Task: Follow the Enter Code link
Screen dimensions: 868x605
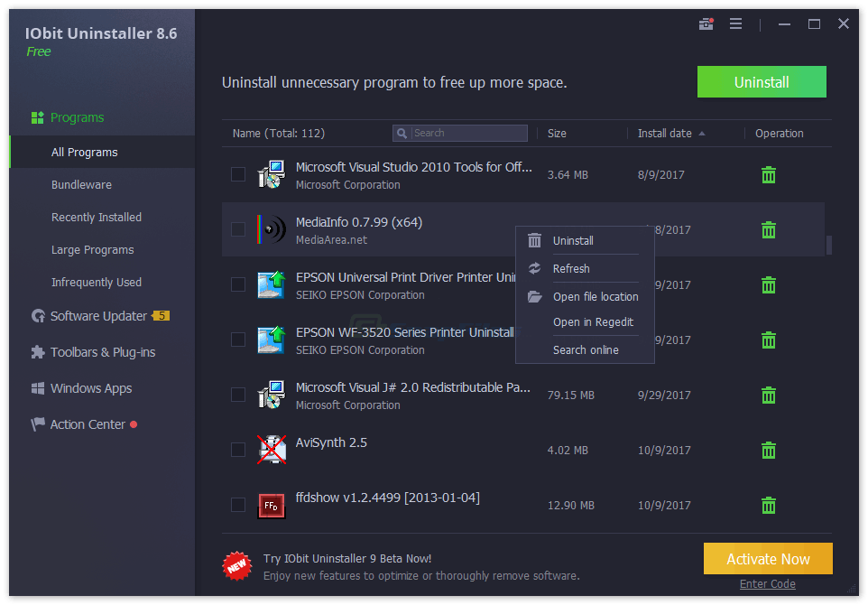Action: tap(767, 584)
